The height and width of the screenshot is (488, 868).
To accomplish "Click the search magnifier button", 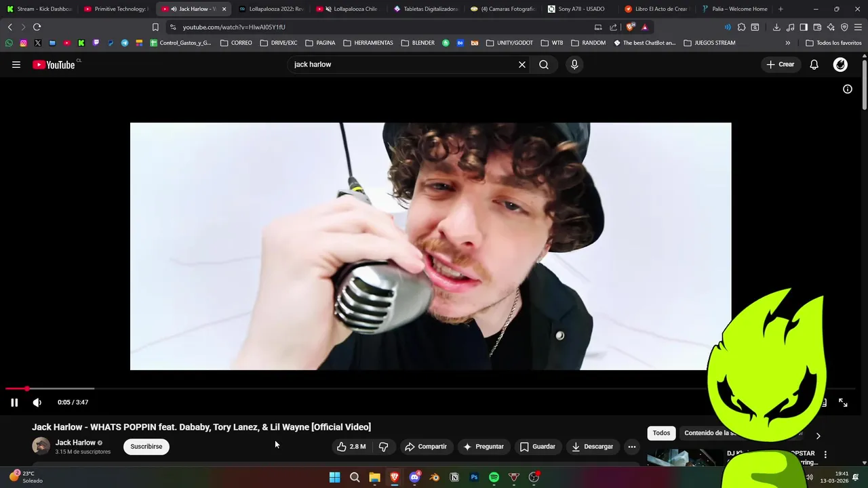I will tap(544, 64).
